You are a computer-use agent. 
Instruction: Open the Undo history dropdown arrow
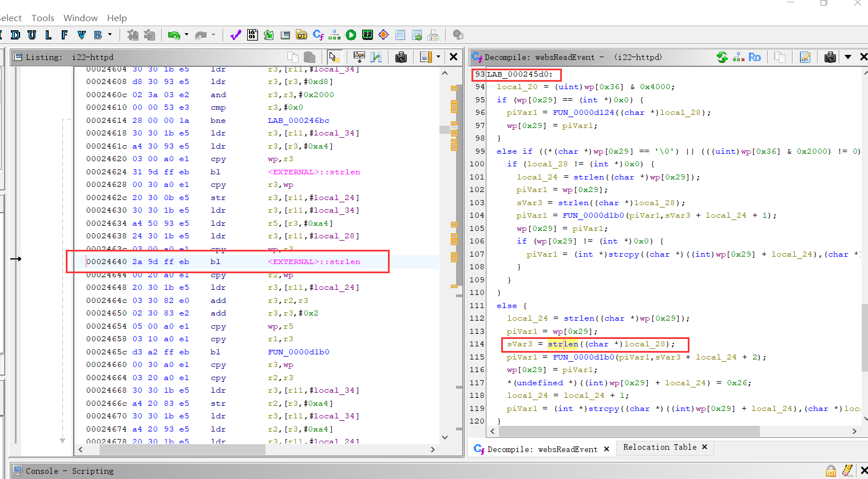click(187, 35)
